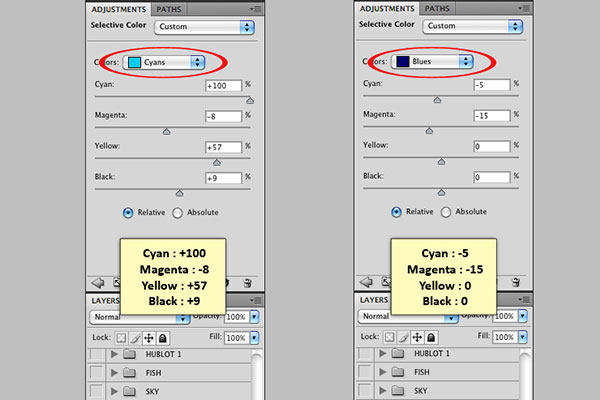The image size is (600, 400).
Task: Select the LAYERS tab under the Blues panel
Action: click(x=374, y=300)
